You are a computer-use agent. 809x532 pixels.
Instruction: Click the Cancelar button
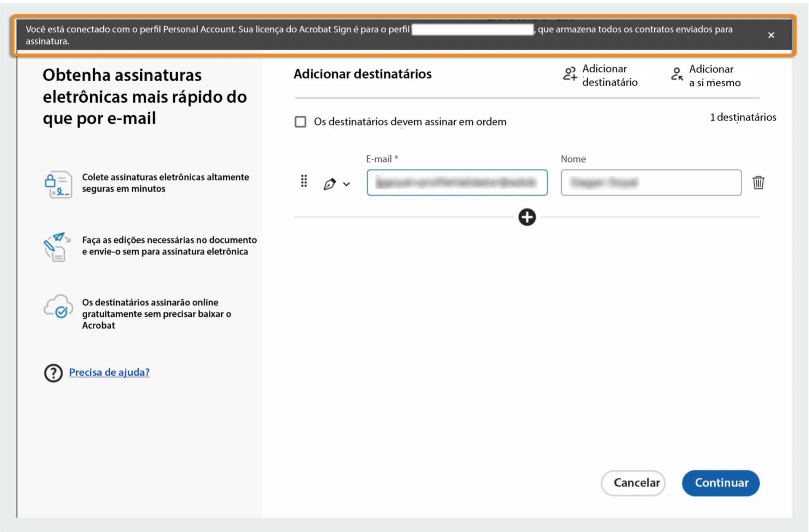[x=633, y=483]
